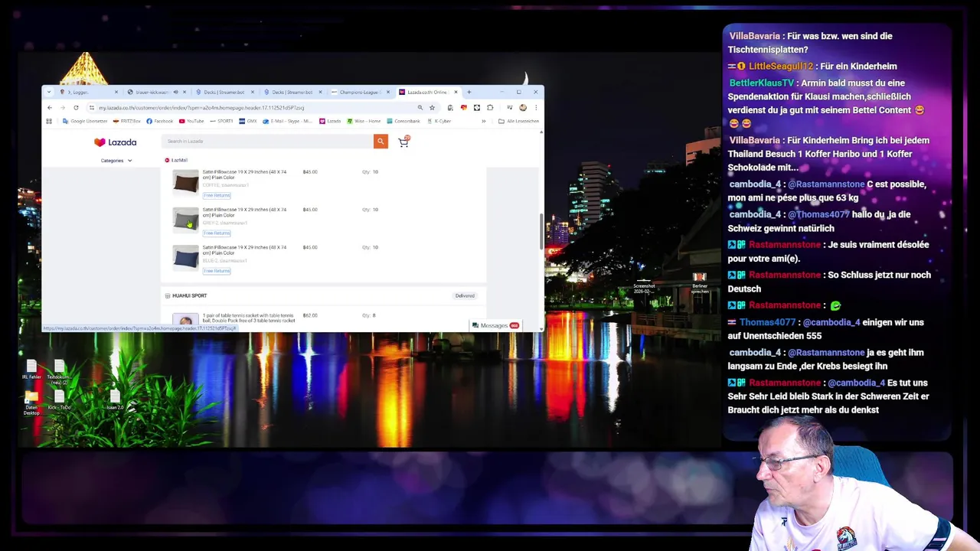This screenshot has height=551, width=980.
Task: Open the Google Übersetzer bookmark
Action: tap(86, 121)
